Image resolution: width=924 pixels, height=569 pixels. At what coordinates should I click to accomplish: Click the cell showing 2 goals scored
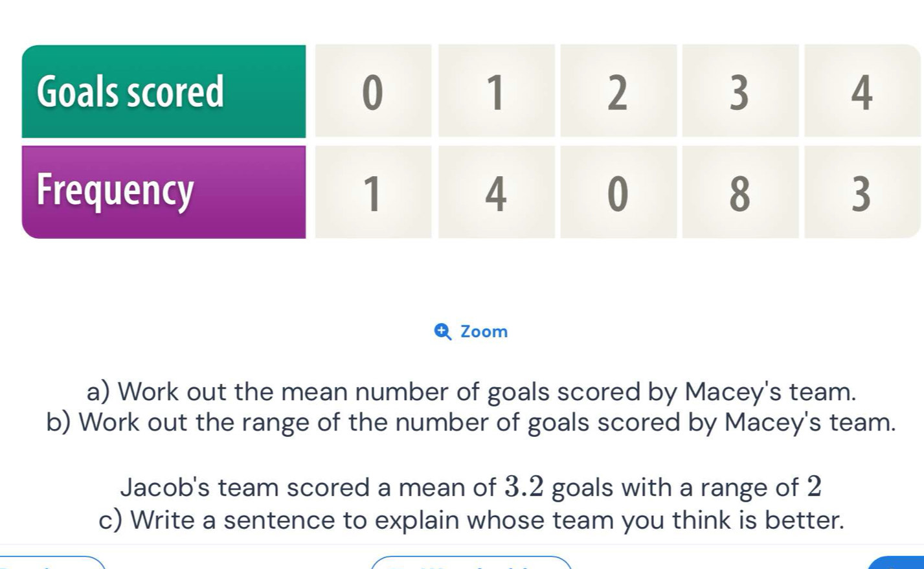point(618,91)
